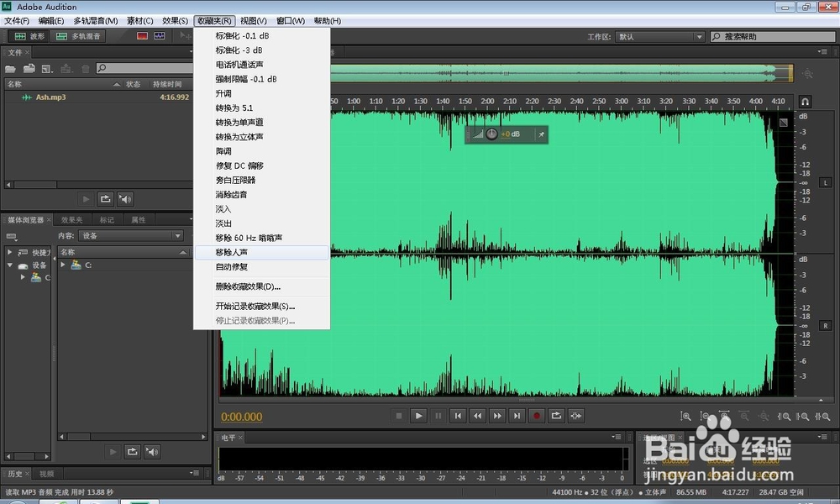Click the import file icon in Files panel
Viewport: 840px width, 504px height.
pyautogui.click(x=29, y=69)
